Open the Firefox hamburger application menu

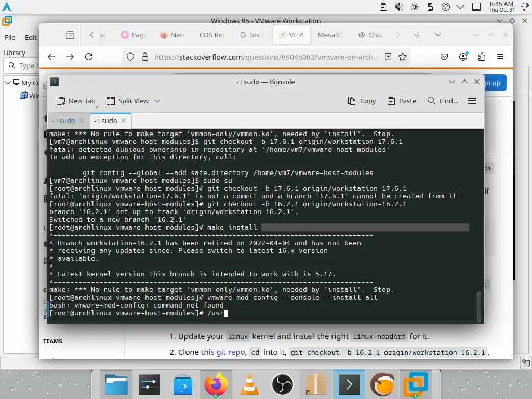pos(500,57)
